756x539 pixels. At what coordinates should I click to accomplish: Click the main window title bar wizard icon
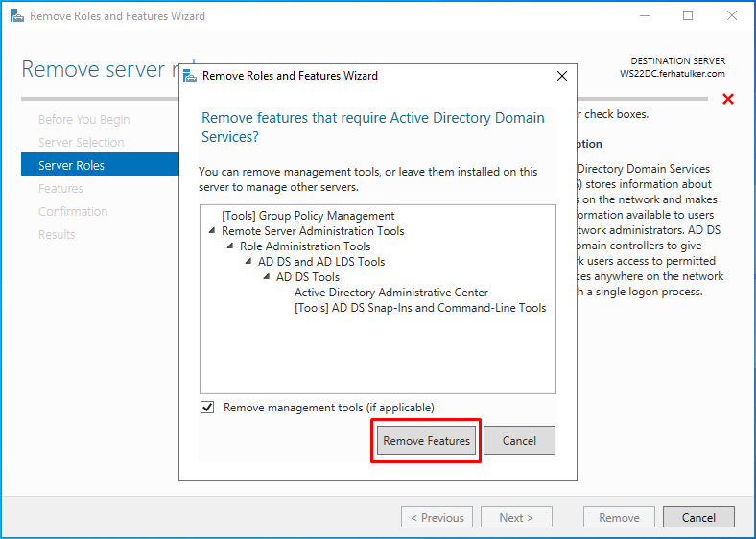[17, 16]
